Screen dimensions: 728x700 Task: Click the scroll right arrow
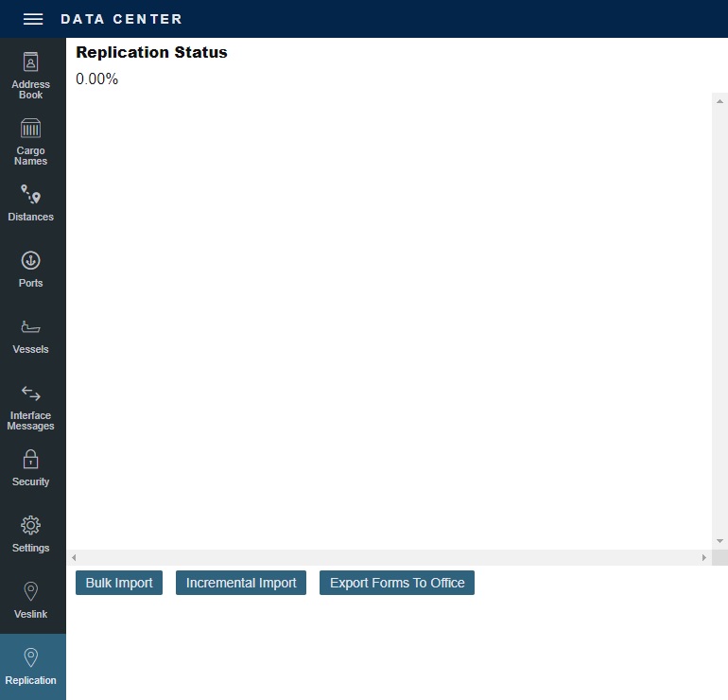703,558
